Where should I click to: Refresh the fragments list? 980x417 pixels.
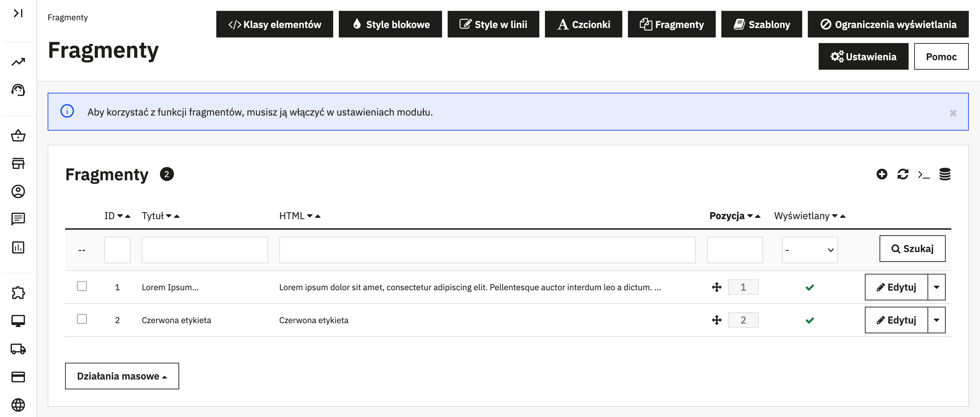pos(902,174)
